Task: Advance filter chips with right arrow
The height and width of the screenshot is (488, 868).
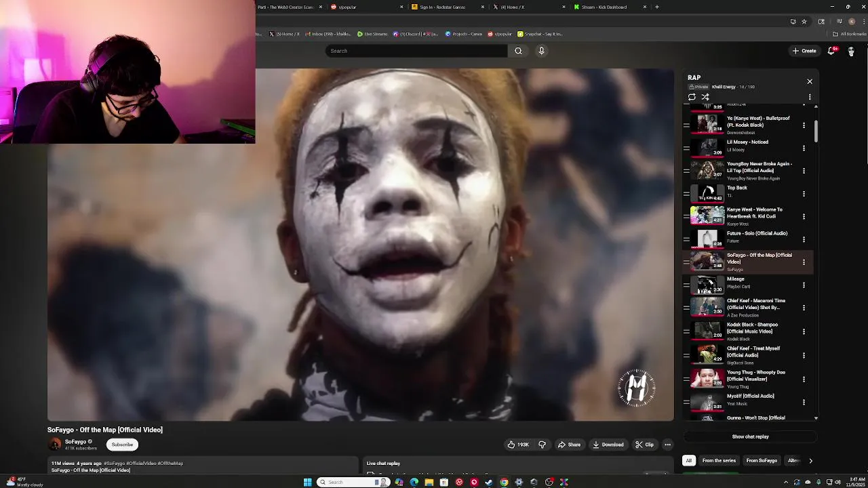Action: tap(810, 461)
